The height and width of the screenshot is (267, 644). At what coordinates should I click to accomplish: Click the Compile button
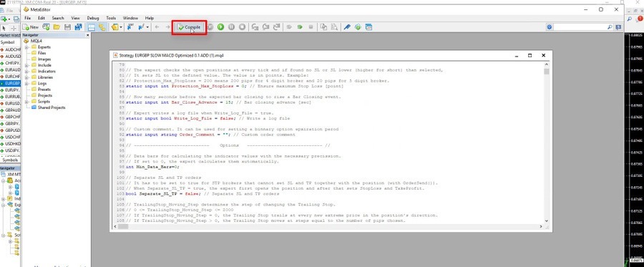coord(189,27)
